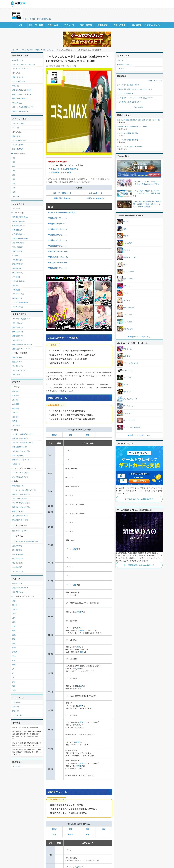174x868 pixels.
Task: Open the カゲマス game icon
Action: point(120,300)
